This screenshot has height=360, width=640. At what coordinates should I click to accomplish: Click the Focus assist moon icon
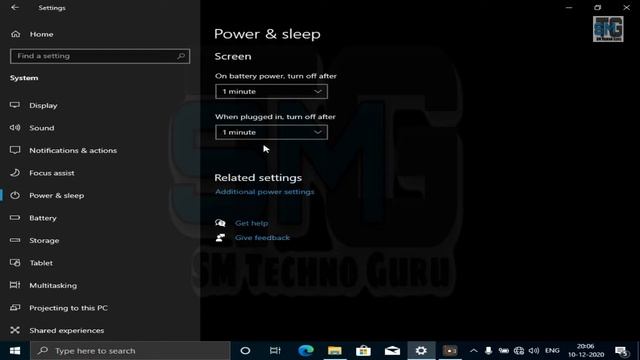coord(15,173)
